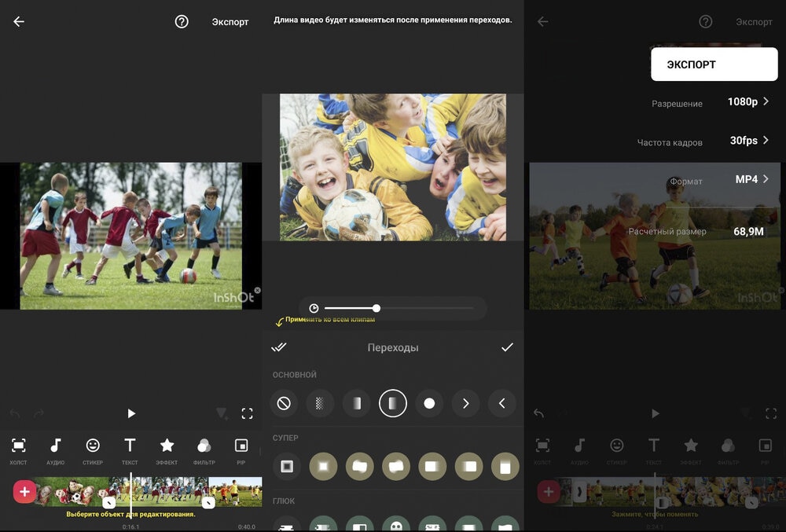Viewport: 786px width, 532px height.
Task: Apply transition to all clips double-check
Action: [x=279, y=347]
